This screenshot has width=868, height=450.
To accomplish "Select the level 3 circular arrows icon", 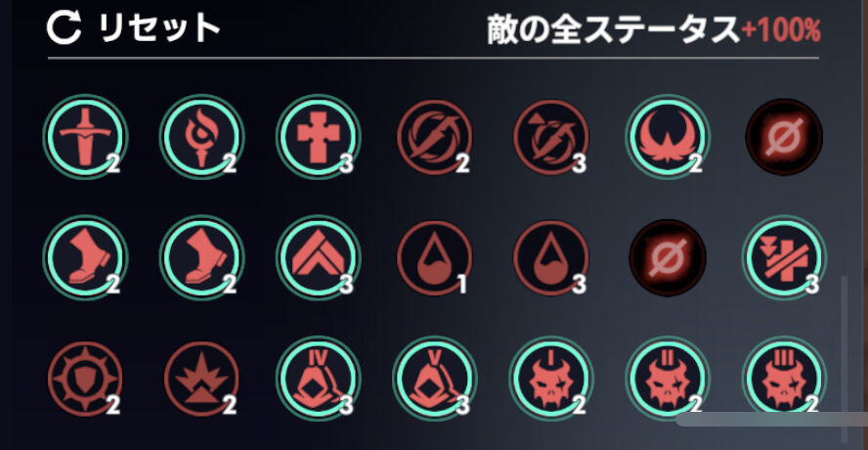I will pyautogui.click(x=550, y=137).
